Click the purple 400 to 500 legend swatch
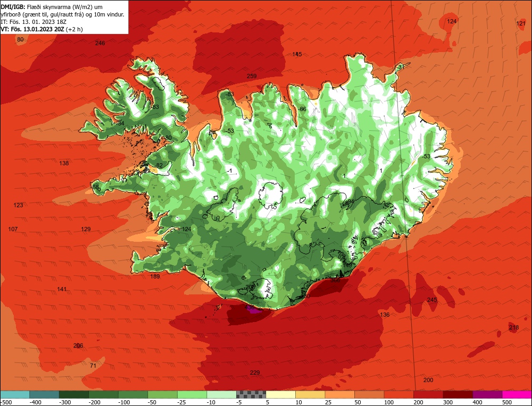 (x=487, y=394)
